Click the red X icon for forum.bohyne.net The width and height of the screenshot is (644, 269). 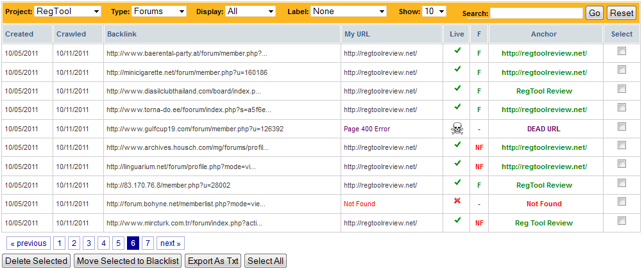457,200
